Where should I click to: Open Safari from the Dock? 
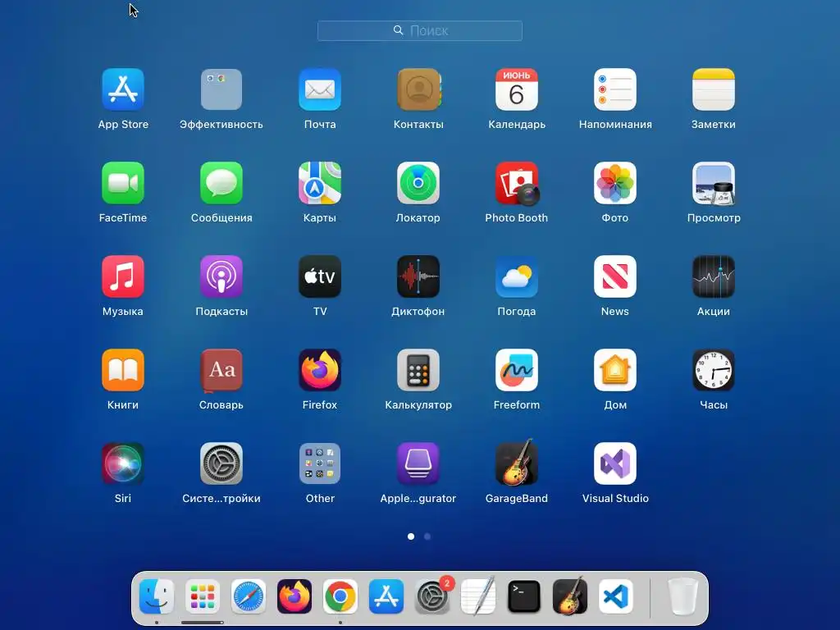point(249,596)
